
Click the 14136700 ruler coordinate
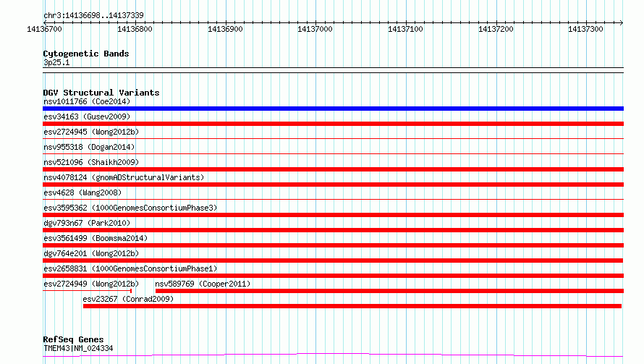(44, 29)
